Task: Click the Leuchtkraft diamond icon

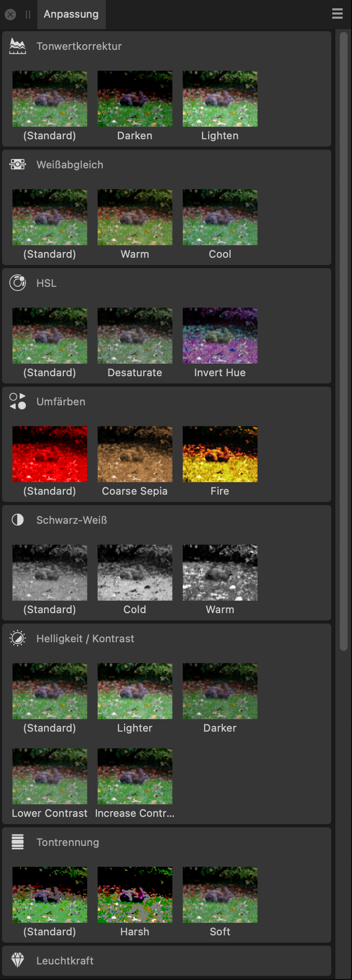Action: point(18,960)
